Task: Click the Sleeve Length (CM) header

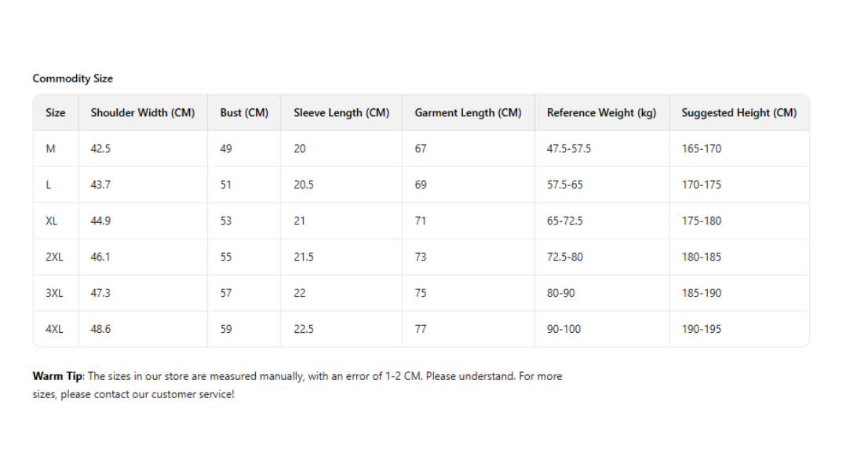Action: click(341, 113)
